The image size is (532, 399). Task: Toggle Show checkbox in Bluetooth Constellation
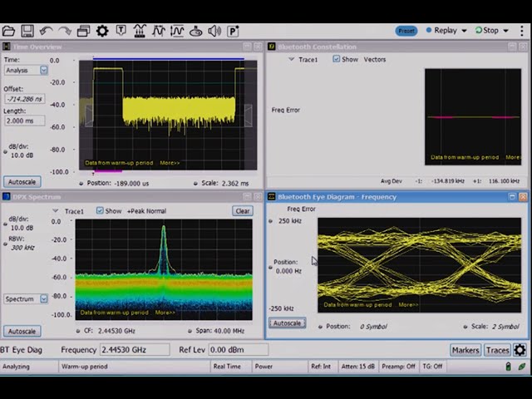(337, 60)
